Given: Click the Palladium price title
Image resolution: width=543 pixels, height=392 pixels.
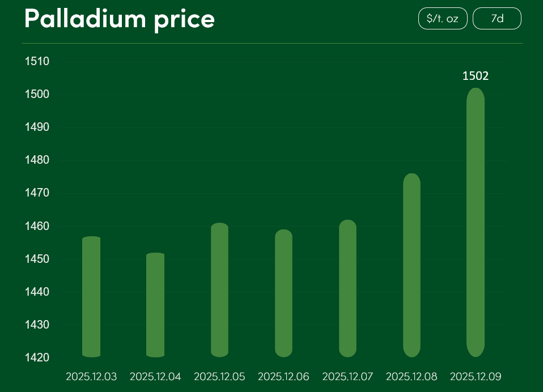Looking at the screenshot, I should (120, 19).
